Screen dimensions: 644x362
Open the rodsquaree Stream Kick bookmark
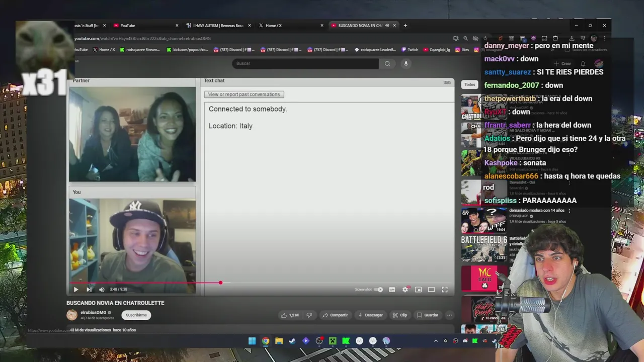140,50
